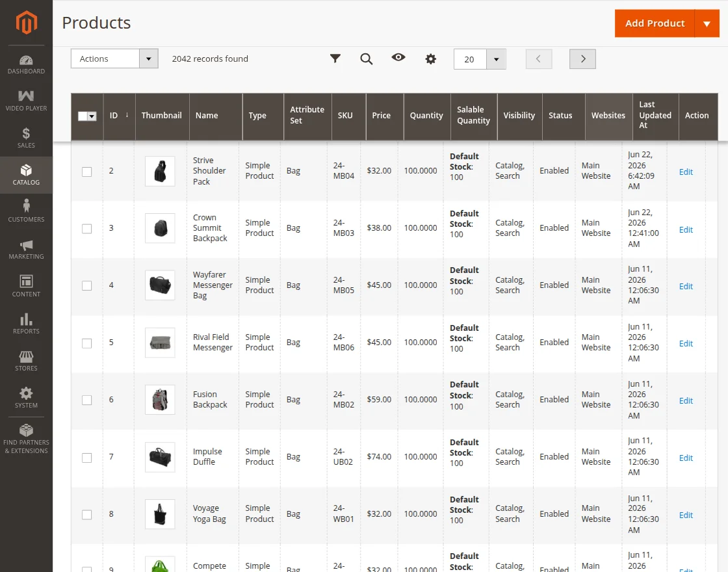
Task: Open the Filters funnel icon
Action: pos(335,58)
